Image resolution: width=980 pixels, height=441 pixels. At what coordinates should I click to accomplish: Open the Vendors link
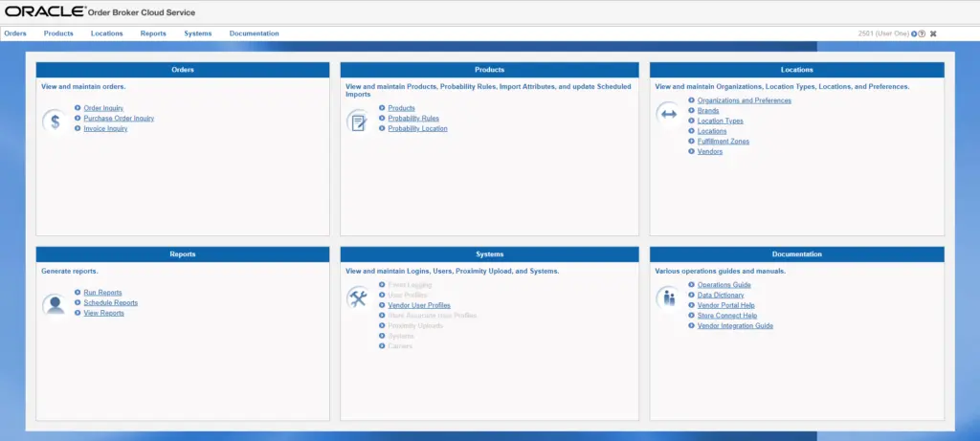coord(710,151)
